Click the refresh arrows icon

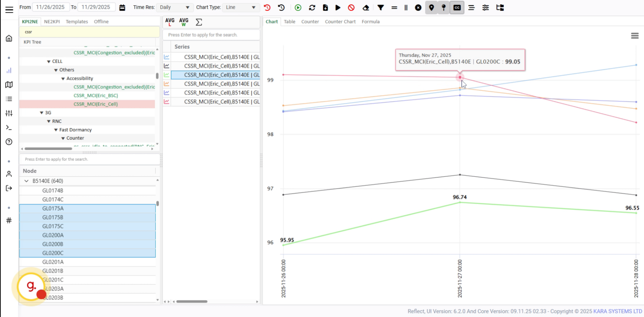click(x=312, y=7)
